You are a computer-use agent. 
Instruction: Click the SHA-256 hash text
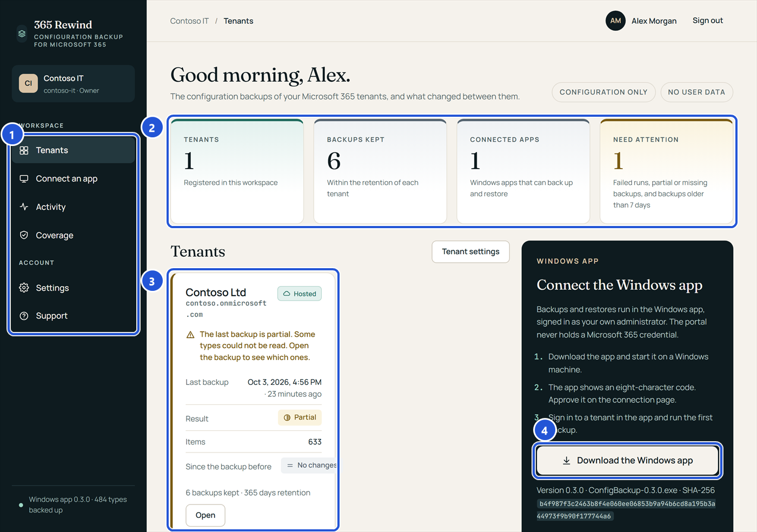[626, 510]
